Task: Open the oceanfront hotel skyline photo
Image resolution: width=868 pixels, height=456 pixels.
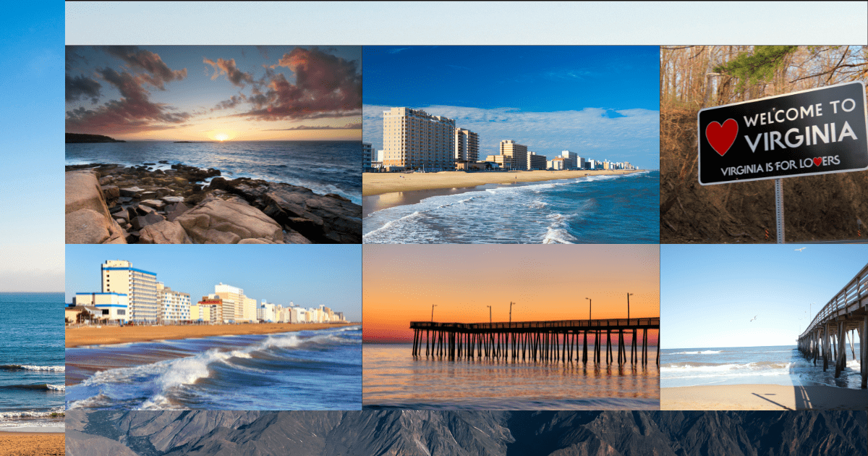Action: click(x=511, y=145)
